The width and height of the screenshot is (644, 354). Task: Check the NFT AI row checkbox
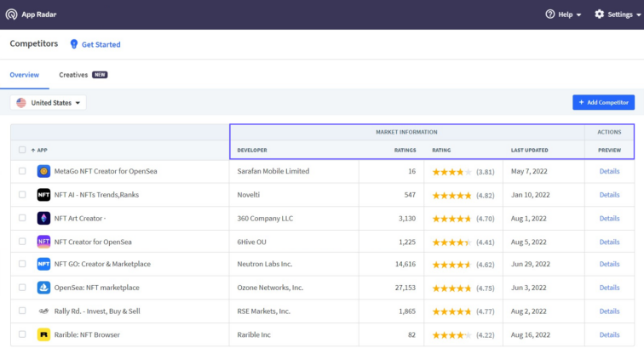[x=22, y=194]
